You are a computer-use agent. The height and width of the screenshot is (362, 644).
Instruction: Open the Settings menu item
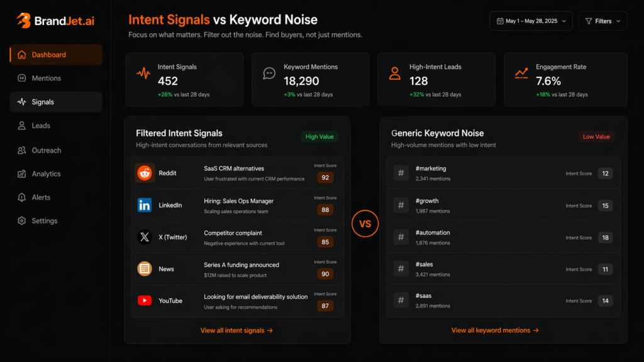click(x=56, y=221)
